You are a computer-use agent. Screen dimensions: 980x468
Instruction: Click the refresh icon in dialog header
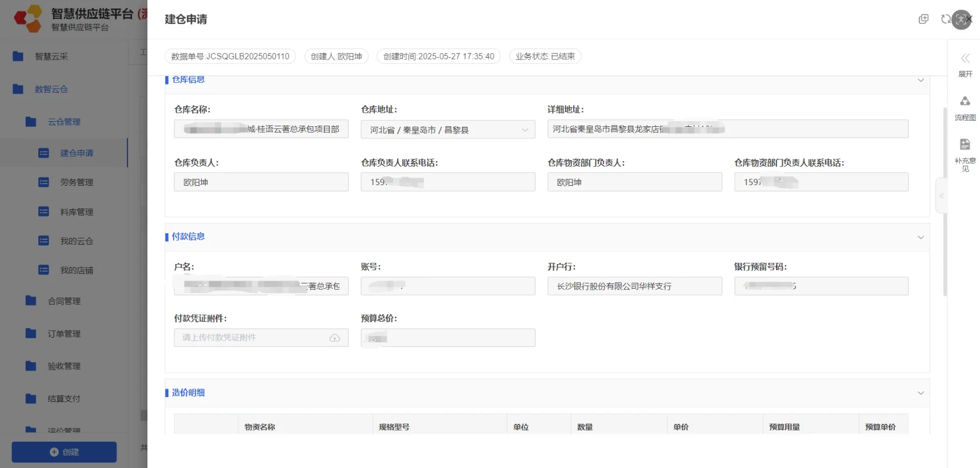(946, 19)
